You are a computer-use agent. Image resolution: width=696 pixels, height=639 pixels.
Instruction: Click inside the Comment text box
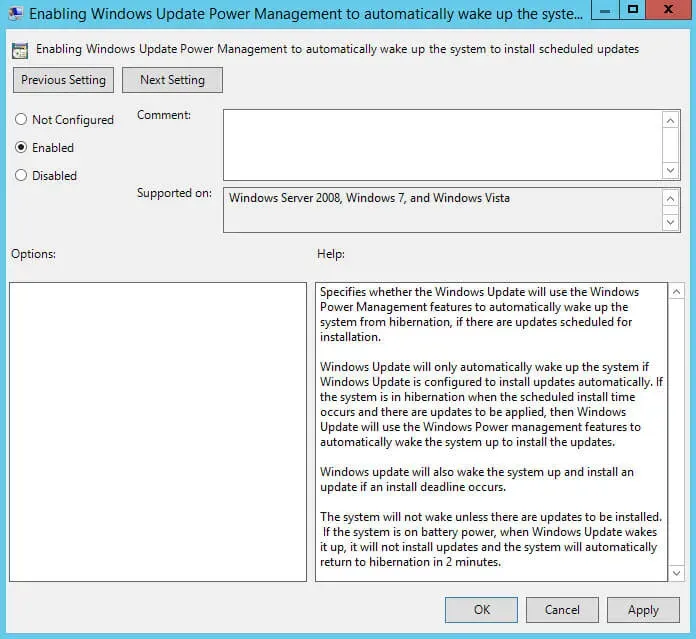tap(442, 145)
